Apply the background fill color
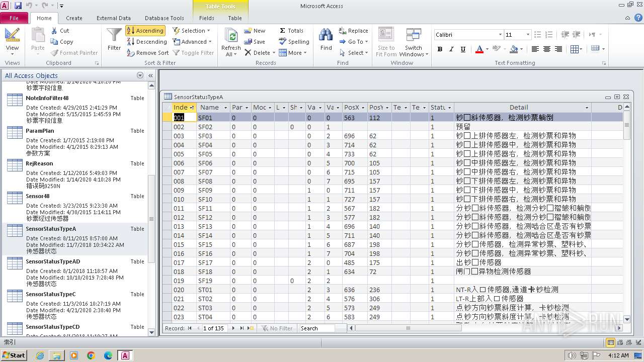The width and height of the screenshot is (644, 362). [513, 49]
